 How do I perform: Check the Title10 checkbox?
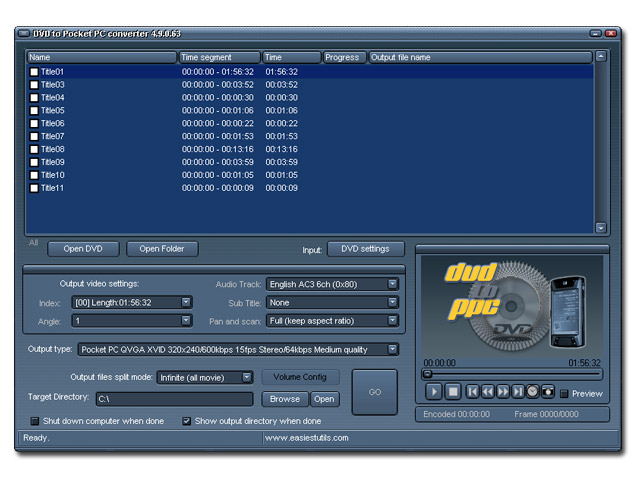tap(34, 176)
